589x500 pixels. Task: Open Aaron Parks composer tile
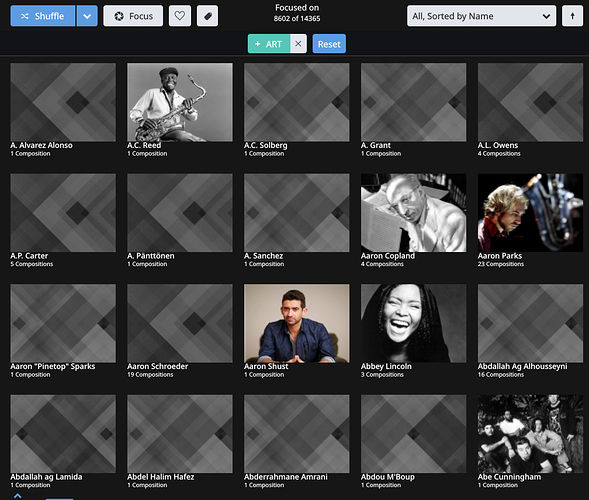[x=530, y=213]
